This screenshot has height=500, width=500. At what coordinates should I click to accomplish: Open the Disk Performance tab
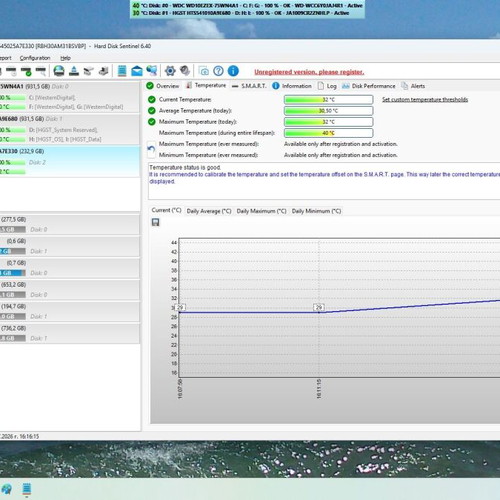coord(369,86)
